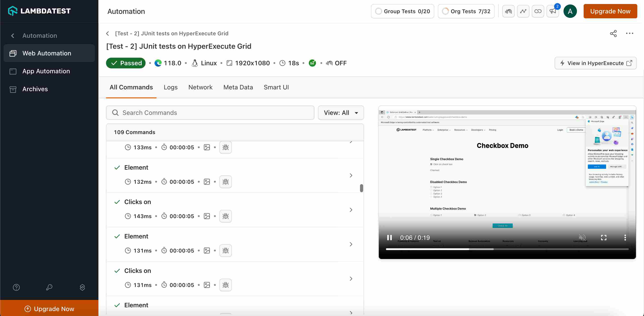Click inside the Search Commands field

point(210,113)
